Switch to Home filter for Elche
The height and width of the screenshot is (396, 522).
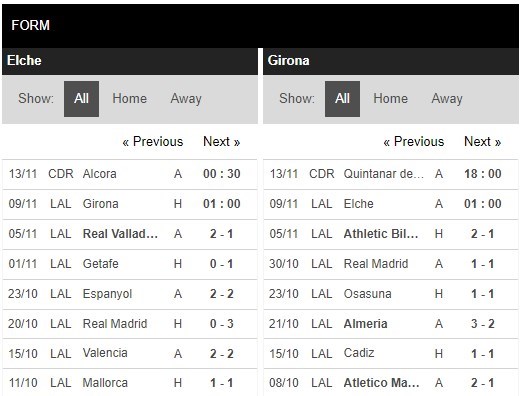click(129, 99)
